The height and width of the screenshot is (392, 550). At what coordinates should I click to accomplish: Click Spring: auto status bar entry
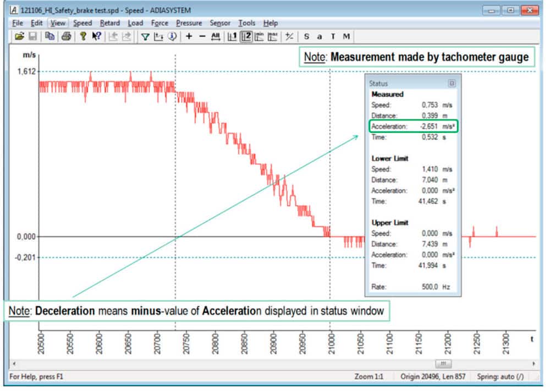coord(500,377)
